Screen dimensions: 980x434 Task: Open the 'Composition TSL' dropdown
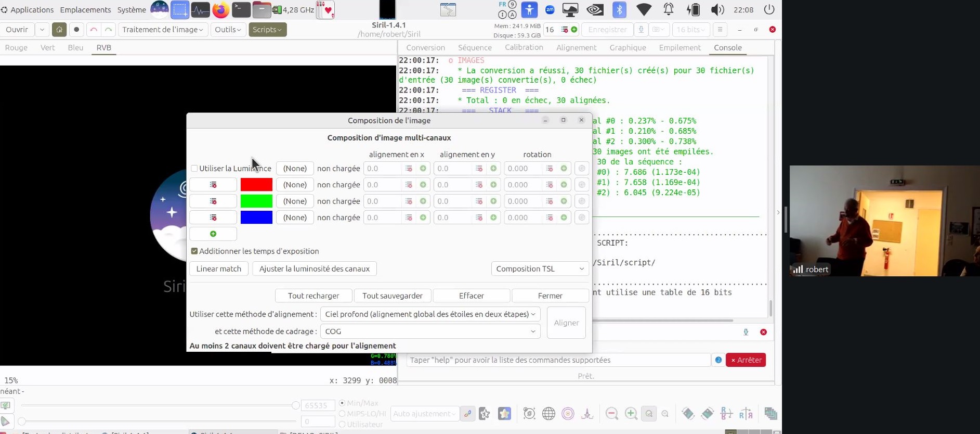(x=539, y=269)
